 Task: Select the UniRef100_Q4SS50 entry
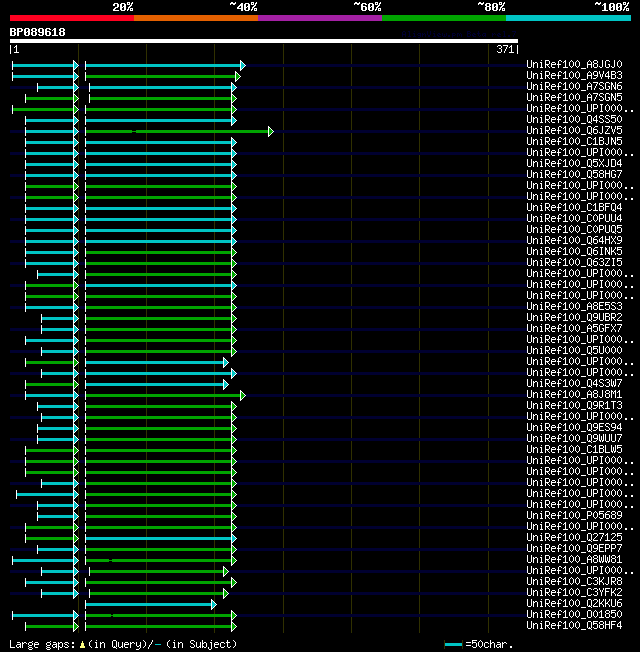[x=574, y=120]
